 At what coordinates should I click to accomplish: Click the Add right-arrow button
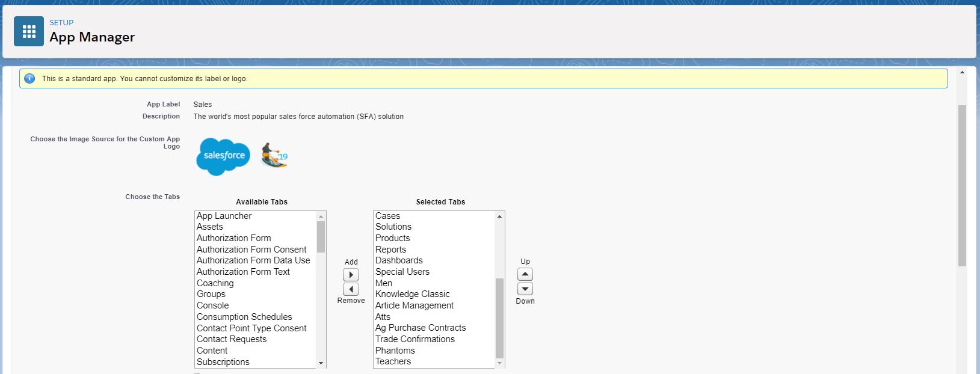tap(351, 275)
